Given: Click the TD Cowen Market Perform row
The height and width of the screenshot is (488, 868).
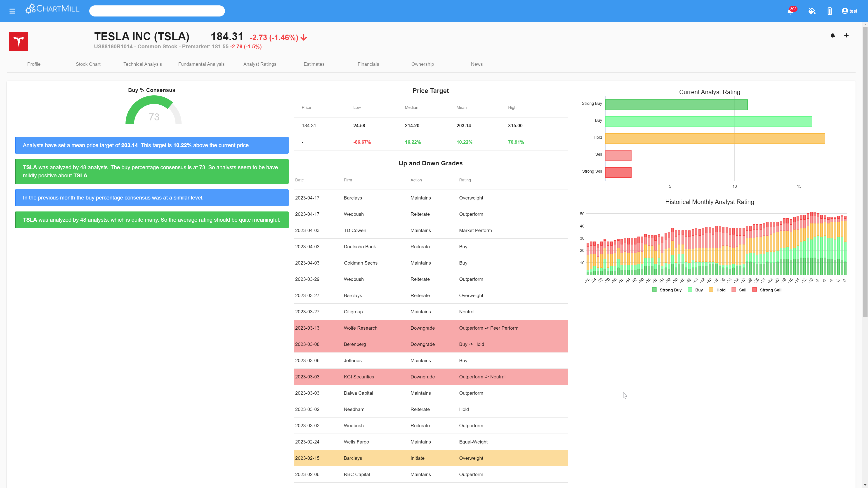Looking at the screenshot, I should (431, 230).
